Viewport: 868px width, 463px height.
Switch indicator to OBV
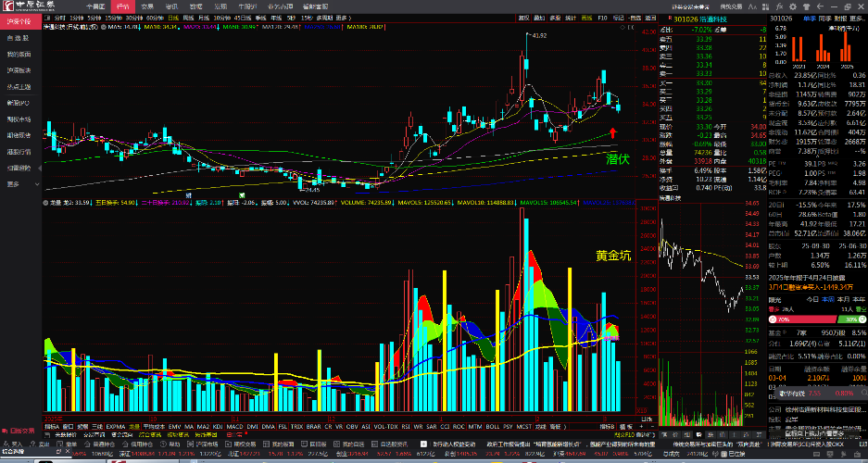[x=352, y=427]
